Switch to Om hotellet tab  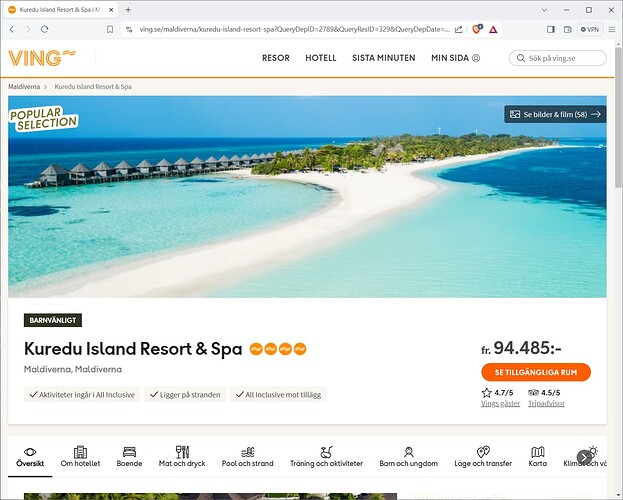(x=80, y=457)
